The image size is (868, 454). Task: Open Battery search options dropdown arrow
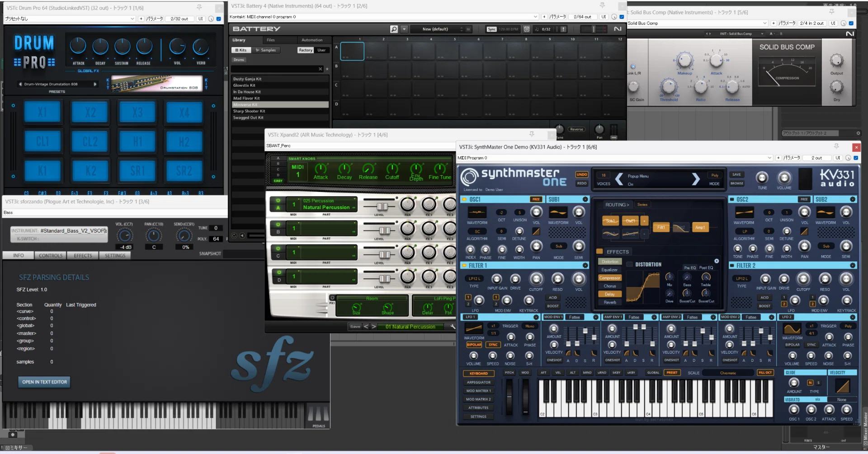[404, 29]
